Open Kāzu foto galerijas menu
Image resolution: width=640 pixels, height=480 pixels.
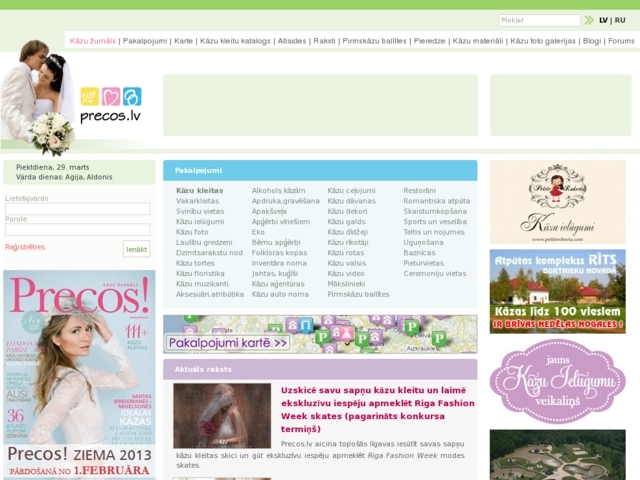pyautogui.click(x=543, y=41)
